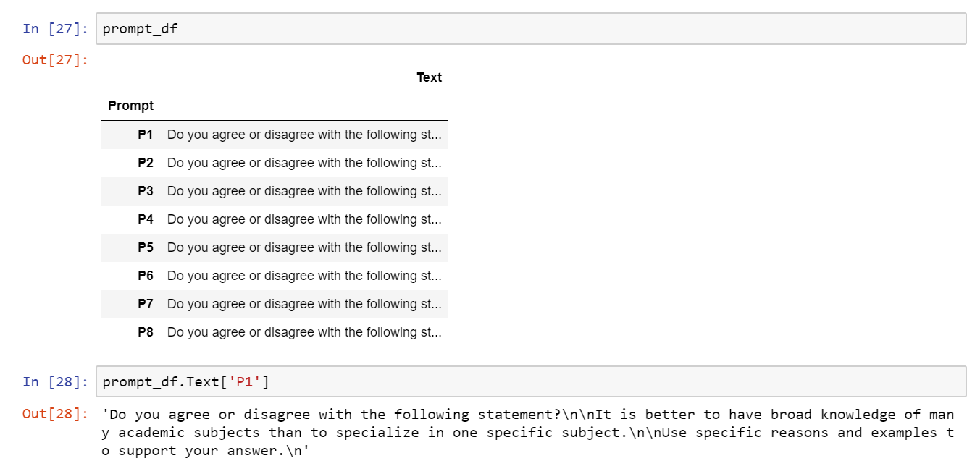The height and width of the screenshot is (474, 980).
Task: Select the P5 row index label
Action: point(146,247)
